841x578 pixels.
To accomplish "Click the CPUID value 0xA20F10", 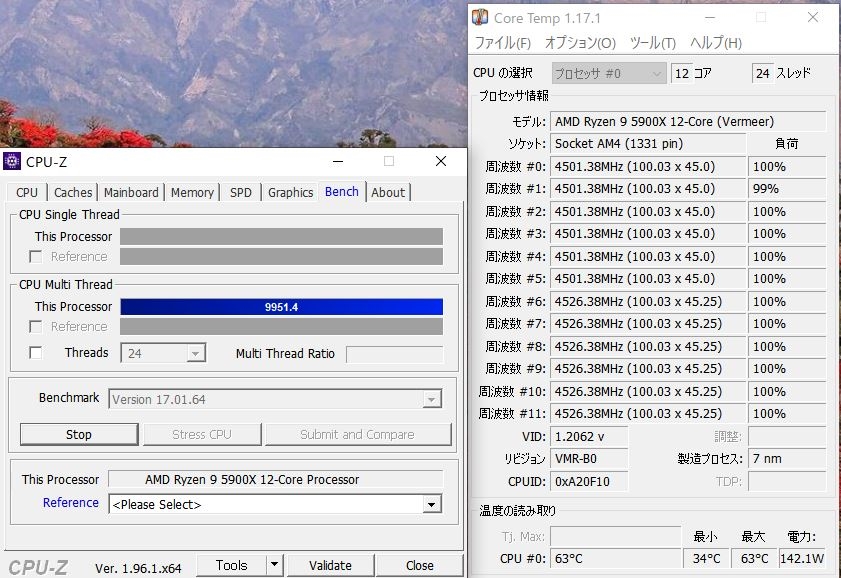I will [589, 481].
